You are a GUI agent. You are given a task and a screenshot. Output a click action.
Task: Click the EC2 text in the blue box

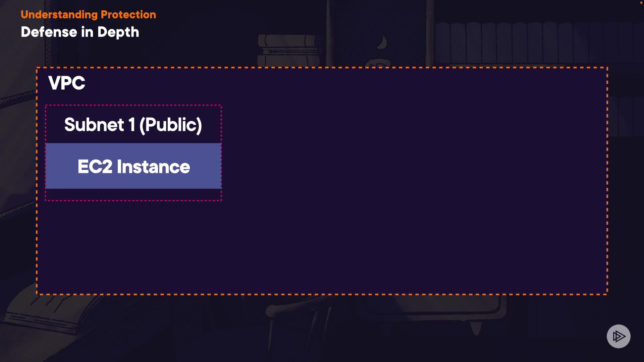(95, 167)
